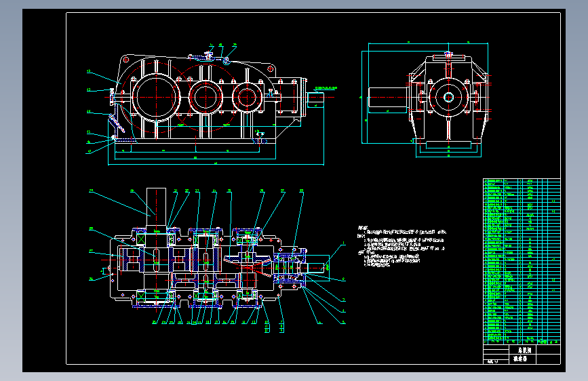The height and width of the screenshot is (381, 588).
Task: Click the parts list header row at bottom
Action: (x=522, y=342)
